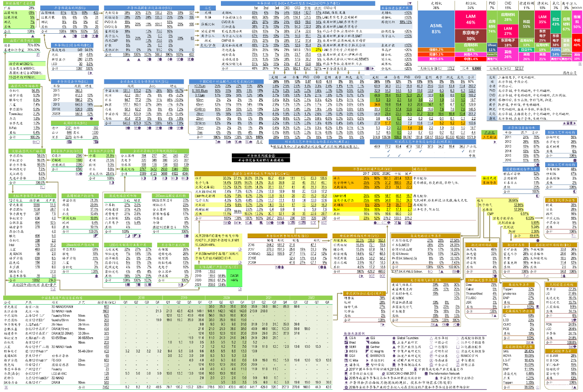Click the LED row showing 3.0%
This screenshot has width=583, height=392.
point(72,64)
